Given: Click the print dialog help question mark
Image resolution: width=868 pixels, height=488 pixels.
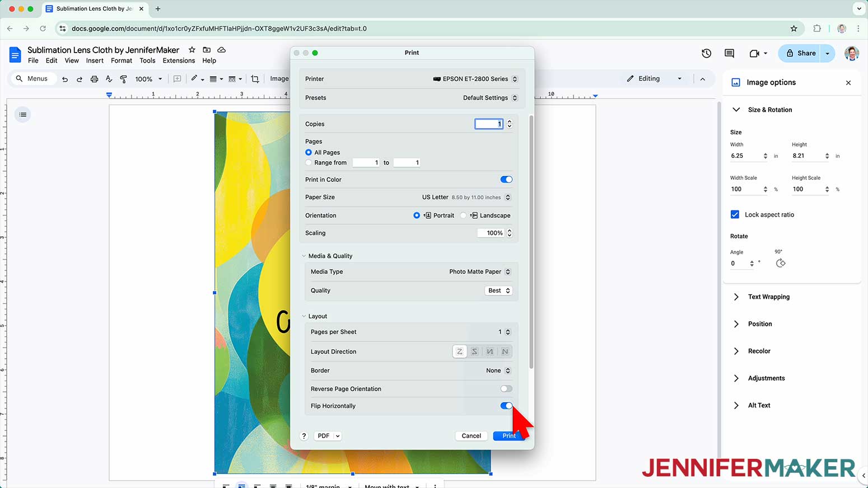Looking at the screenshot, I should 304,436.
